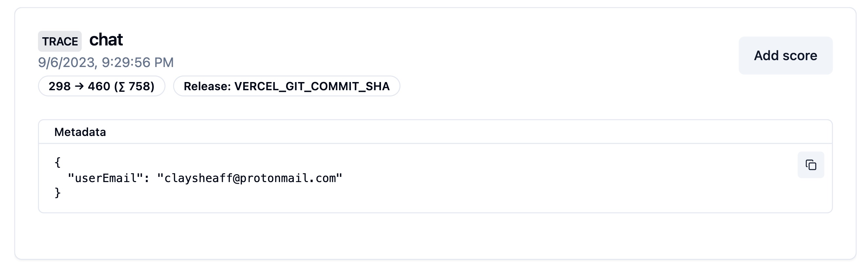Click the 9:29:56 PM time text

click(x=137, y=63)
